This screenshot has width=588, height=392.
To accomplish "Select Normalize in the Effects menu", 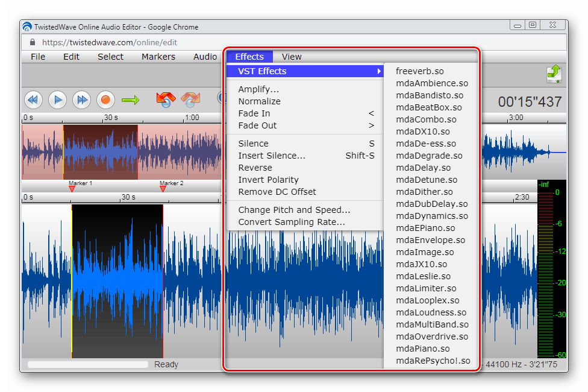I will pyautogui.click(x=259, y=101).
